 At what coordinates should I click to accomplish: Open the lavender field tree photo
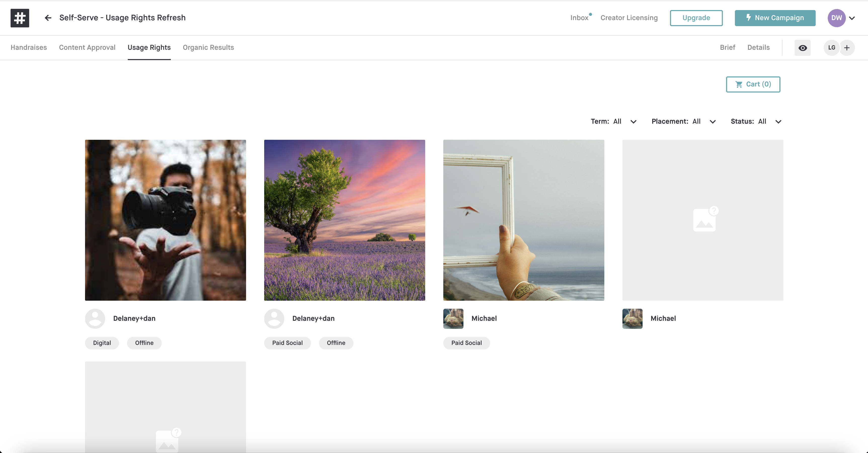[x=344, y=220]
